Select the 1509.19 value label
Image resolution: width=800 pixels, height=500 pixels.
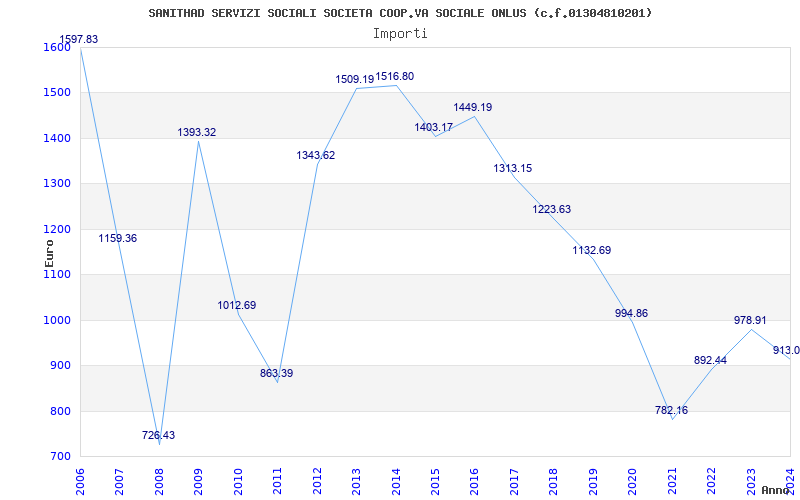click(x=355, y=79)
